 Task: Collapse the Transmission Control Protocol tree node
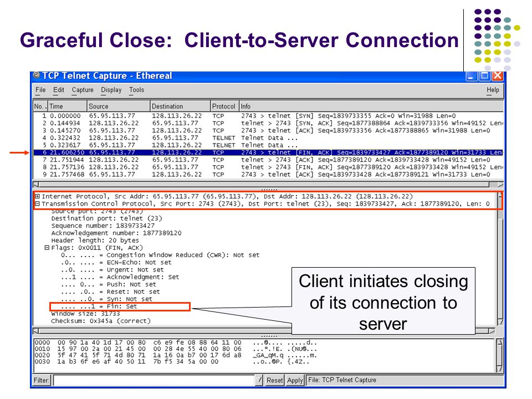point(37,204)
